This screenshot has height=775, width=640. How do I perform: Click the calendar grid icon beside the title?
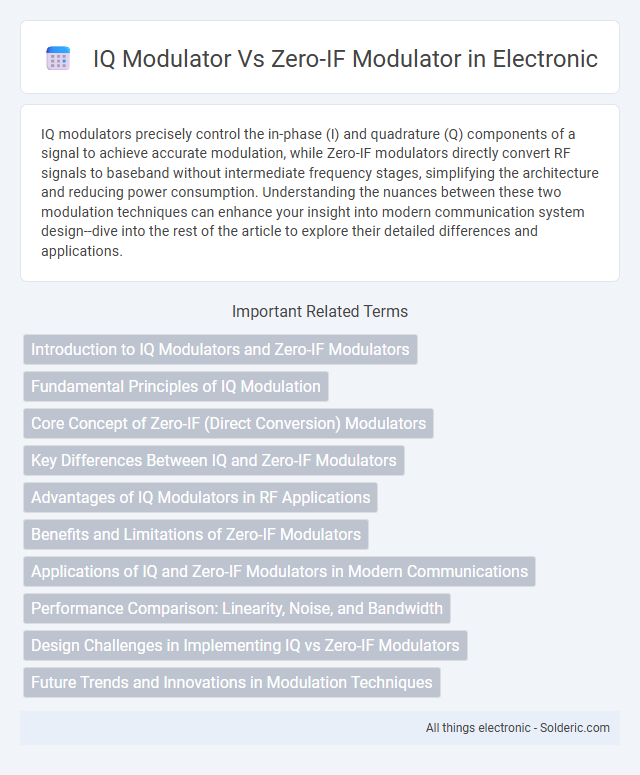click(x=58, y=58)
